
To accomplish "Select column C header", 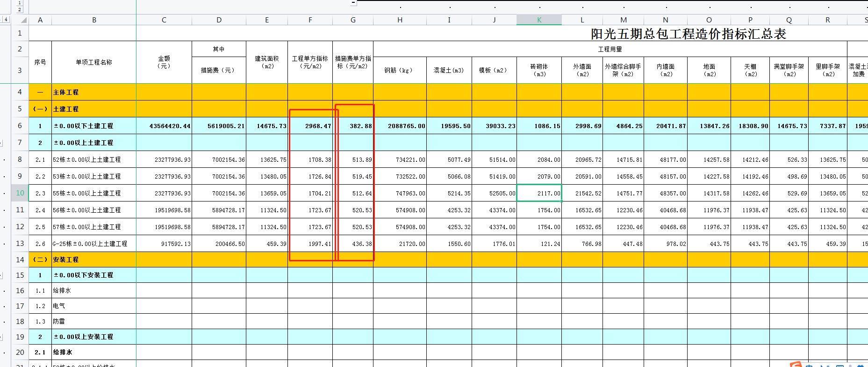I will tap(164, 20).
